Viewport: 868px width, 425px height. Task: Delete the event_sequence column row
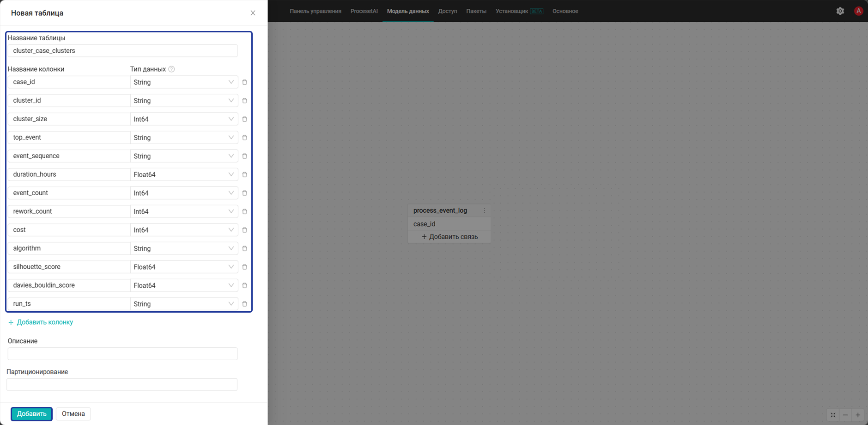coord(244,156)
